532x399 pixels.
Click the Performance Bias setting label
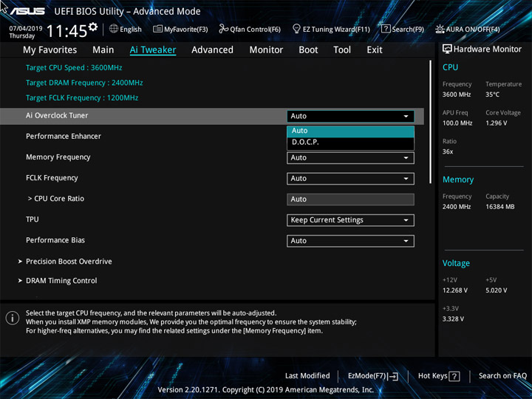point(55,240)
